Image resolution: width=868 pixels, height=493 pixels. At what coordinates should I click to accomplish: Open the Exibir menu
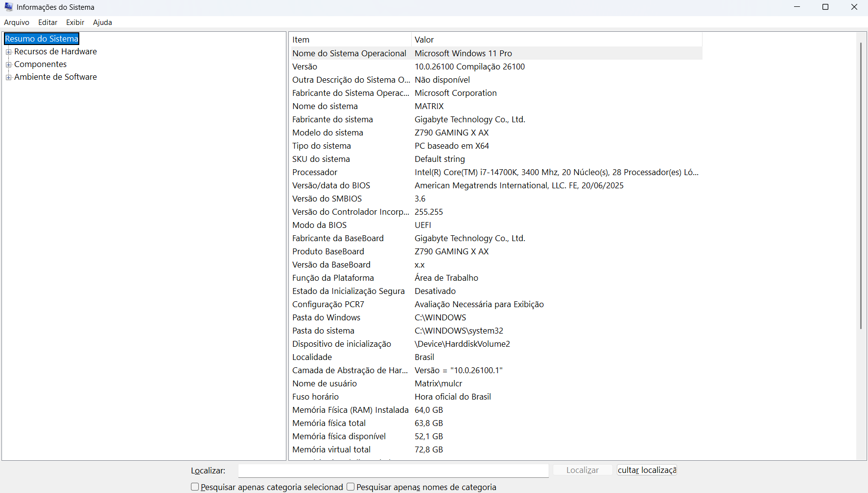(75, 22)
